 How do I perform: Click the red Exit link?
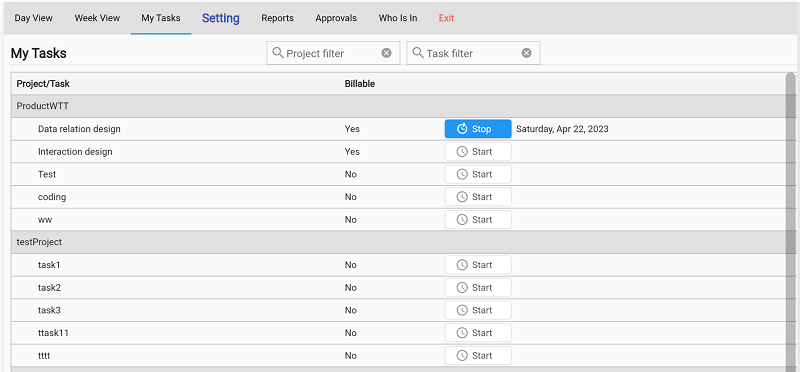click(446, 18)
